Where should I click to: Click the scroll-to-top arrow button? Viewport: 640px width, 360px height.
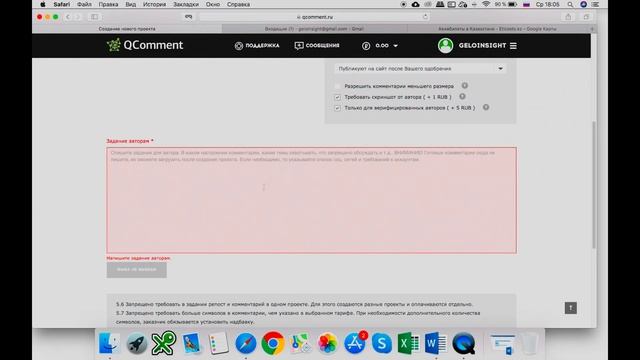pyautogui.click(x=571, y=308)
